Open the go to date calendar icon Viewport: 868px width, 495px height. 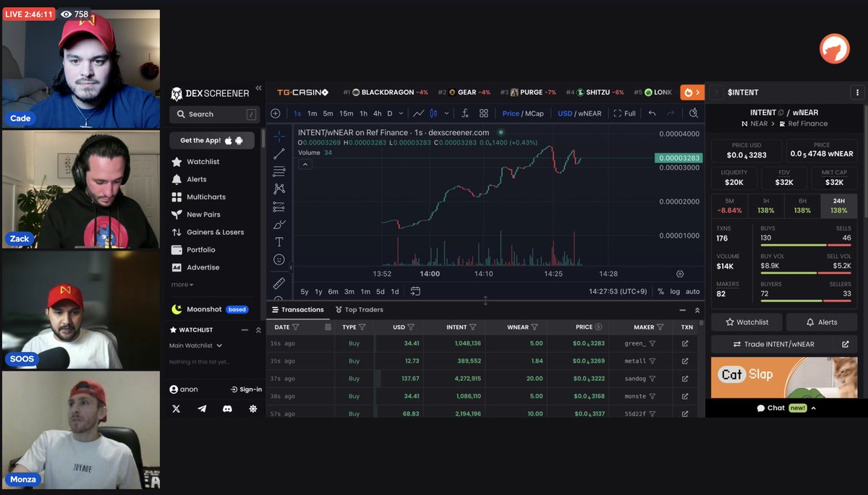pos(415,291)
